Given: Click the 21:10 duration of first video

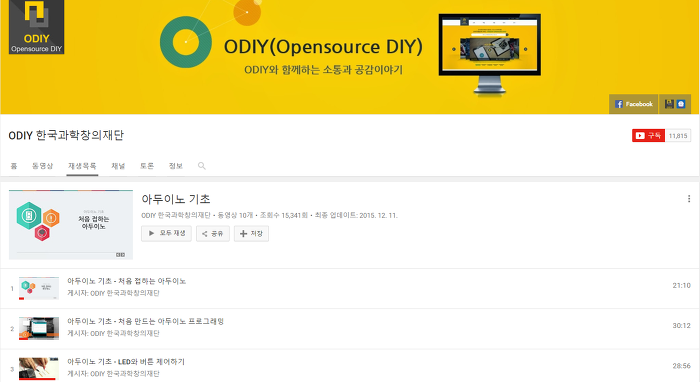Looking at the screenshot, I should (681, 286).
